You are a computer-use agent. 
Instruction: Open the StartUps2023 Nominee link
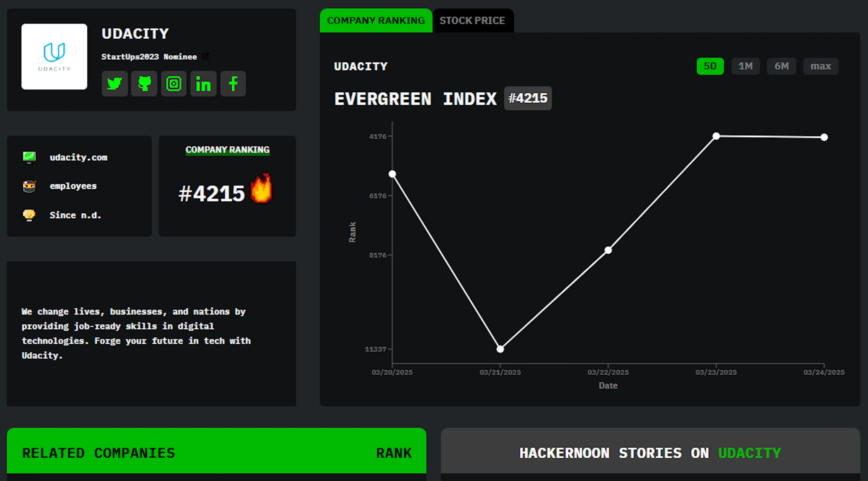point(149,57)
